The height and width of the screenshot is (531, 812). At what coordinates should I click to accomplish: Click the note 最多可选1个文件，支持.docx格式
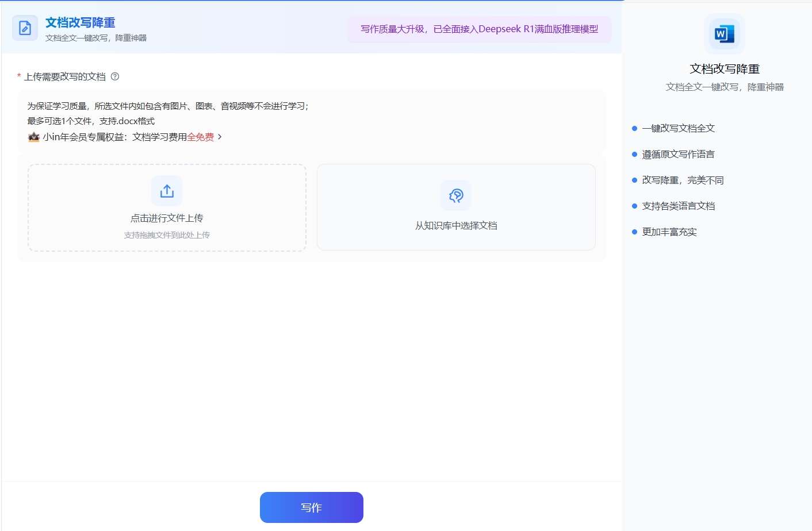[91, 121]
